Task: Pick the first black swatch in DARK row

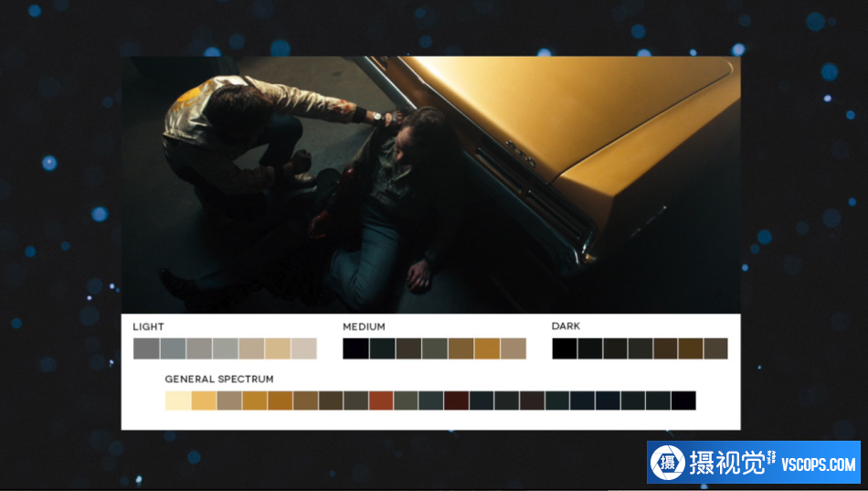Action: coord(565,348)
